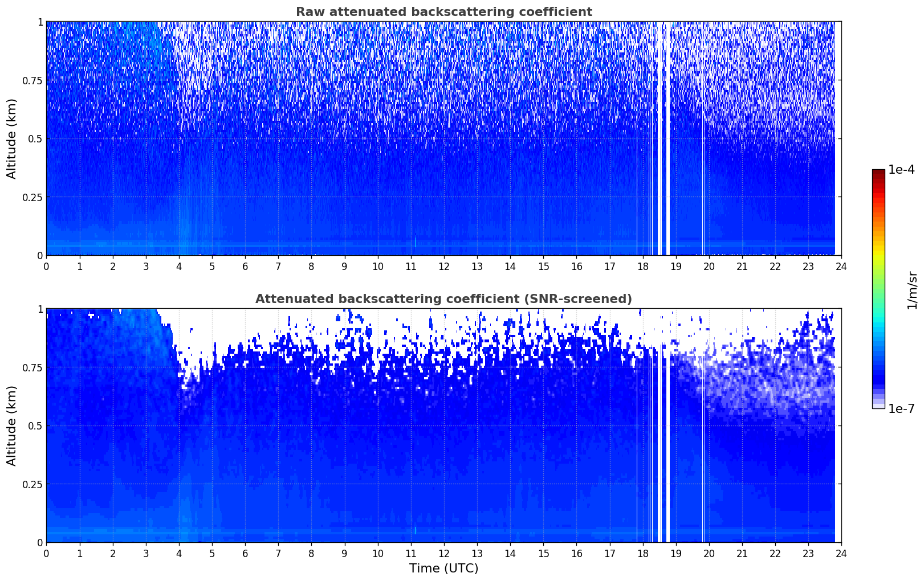
Task: Click hour tick '18' under the raw plot
Action: 643,266
